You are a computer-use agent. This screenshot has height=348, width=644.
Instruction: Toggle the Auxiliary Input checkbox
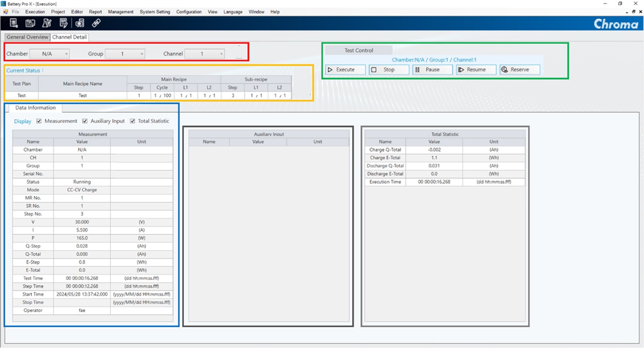(x=85, y=121)
